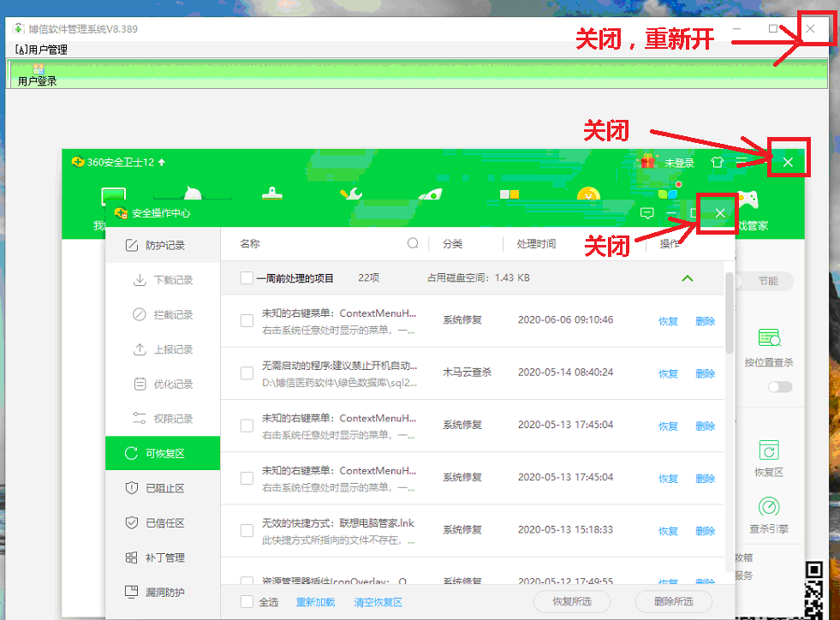This screenshot has height=620, width=840.
Task: Click the 用户登录 icon in 博信 window
Action: pos(38,75)
